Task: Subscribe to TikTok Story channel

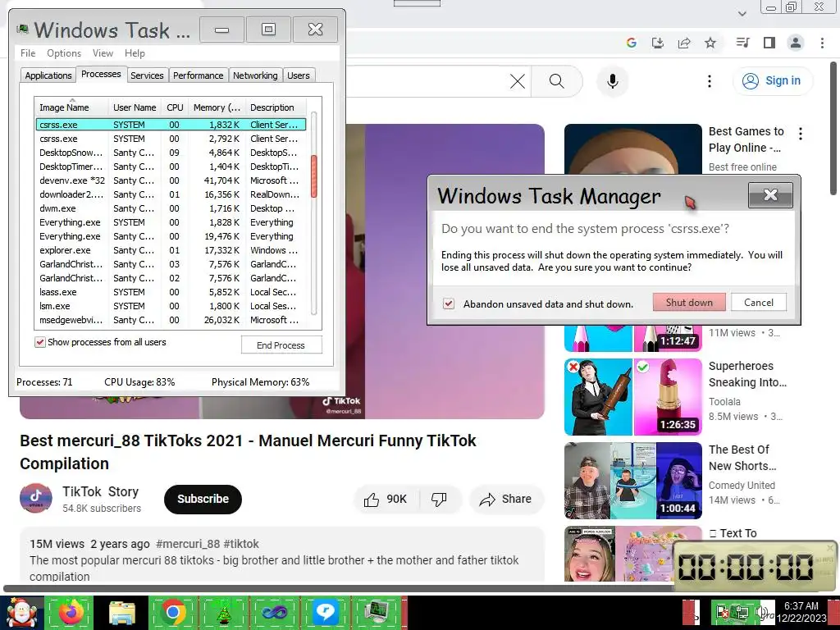Action: [203, 500]
